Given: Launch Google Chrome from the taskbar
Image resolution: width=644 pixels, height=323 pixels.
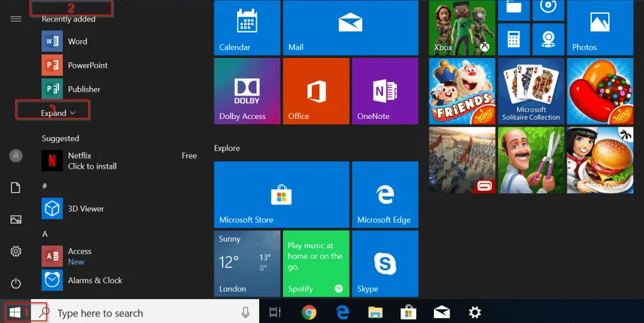Looking at the screenshot, I should (309, 313).
